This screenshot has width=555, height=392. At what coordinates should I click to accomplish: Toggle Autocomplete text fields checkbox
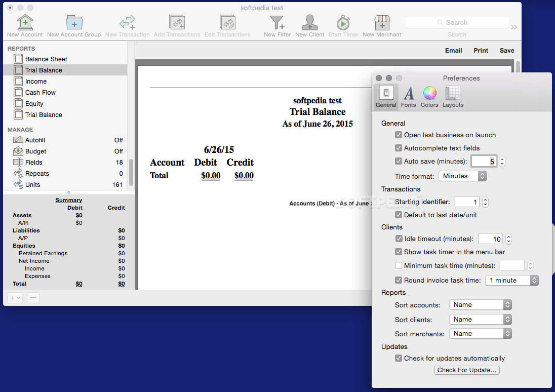399,148
